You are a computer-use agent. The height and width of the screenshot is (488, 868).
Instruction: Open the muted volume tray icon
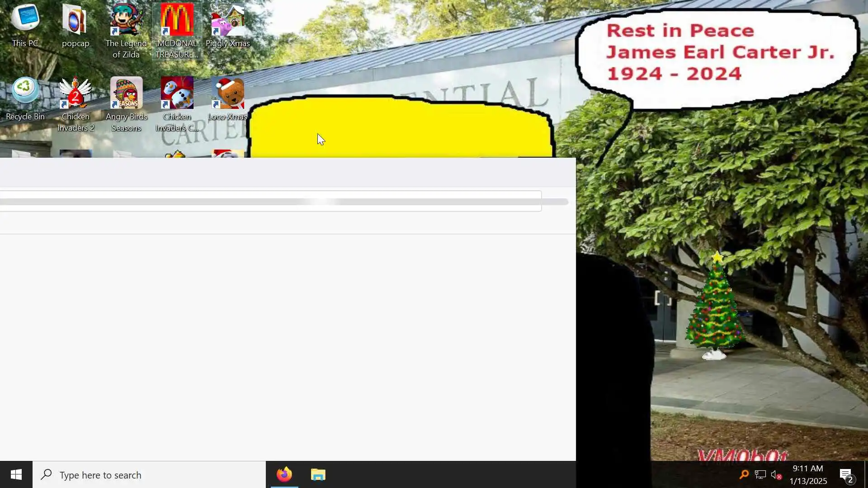click(x=776, y=474)
